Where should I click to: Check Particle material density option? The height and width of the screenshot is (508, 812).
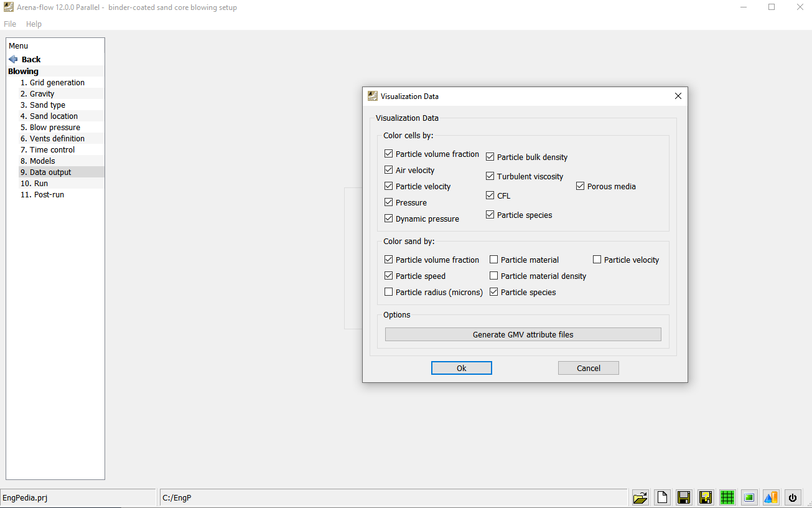494,276
